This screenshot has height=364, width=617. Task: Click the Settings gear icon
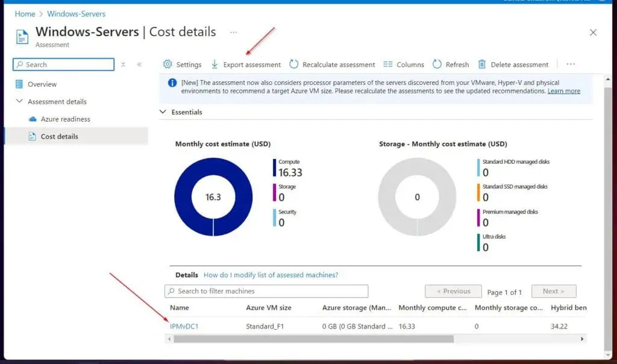pyautogui.click(x=168, y=64)
